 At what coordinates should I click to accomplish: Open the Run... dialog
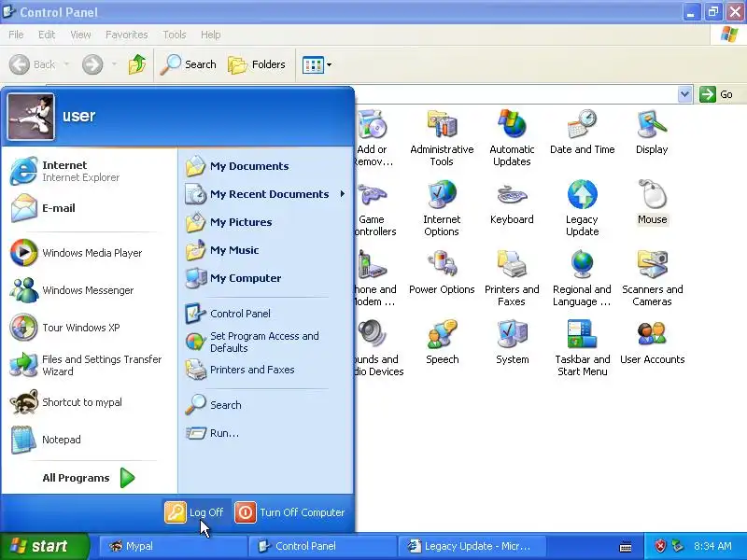click(x=265, y=433)
